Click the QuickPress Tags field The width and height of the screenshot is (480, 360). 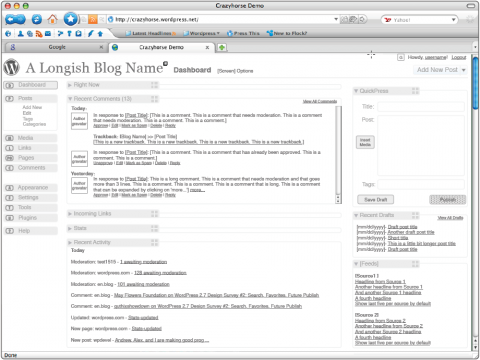pyautogui.click(x=421, y=184)
